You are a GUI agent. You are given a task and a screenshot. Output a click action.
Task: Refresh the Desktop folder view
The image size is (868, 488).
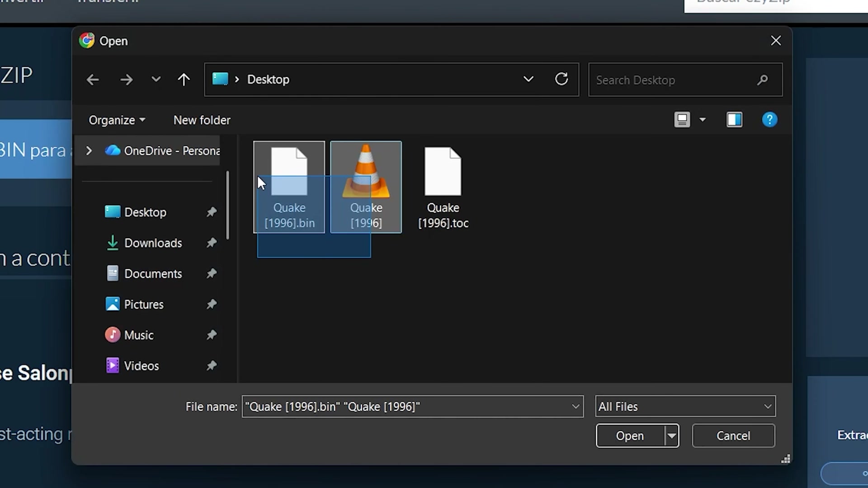[x=561, y=79]
